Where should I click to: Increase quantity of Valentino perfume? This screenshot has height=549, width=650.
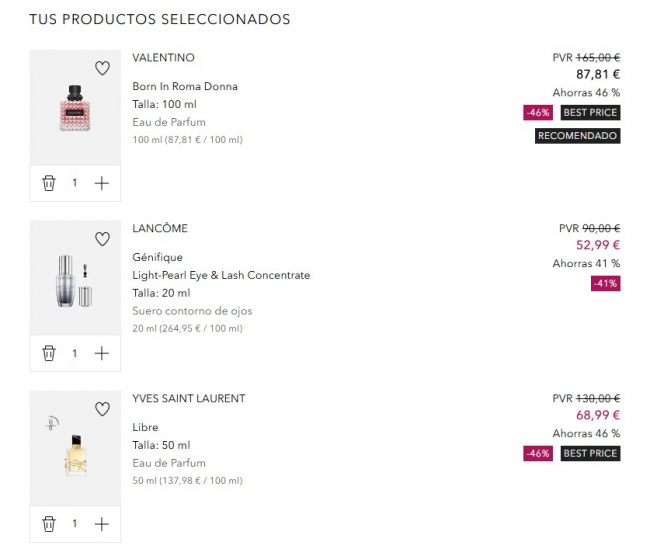coord(101,183)
